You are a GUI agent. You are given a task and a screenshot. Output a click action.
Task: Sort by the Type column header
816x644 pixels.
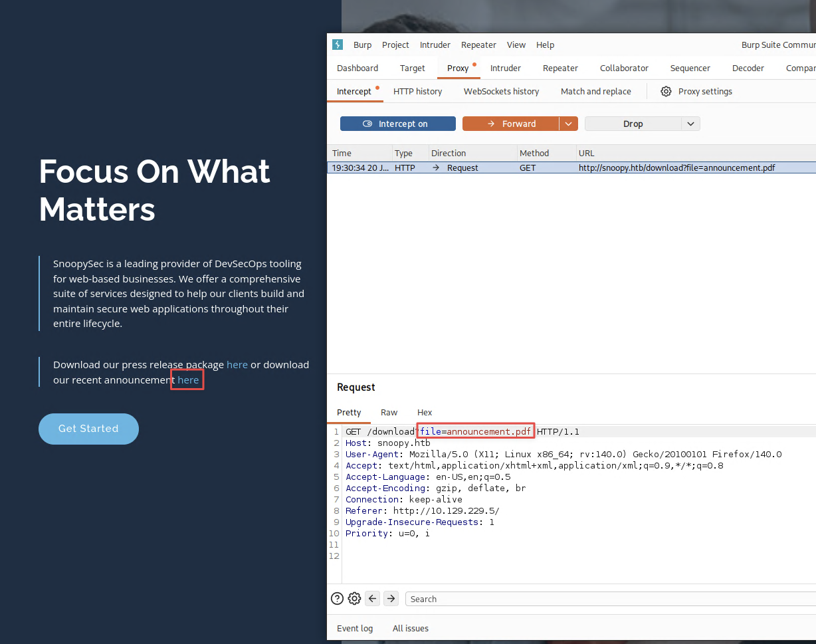(x=410, y=153)
